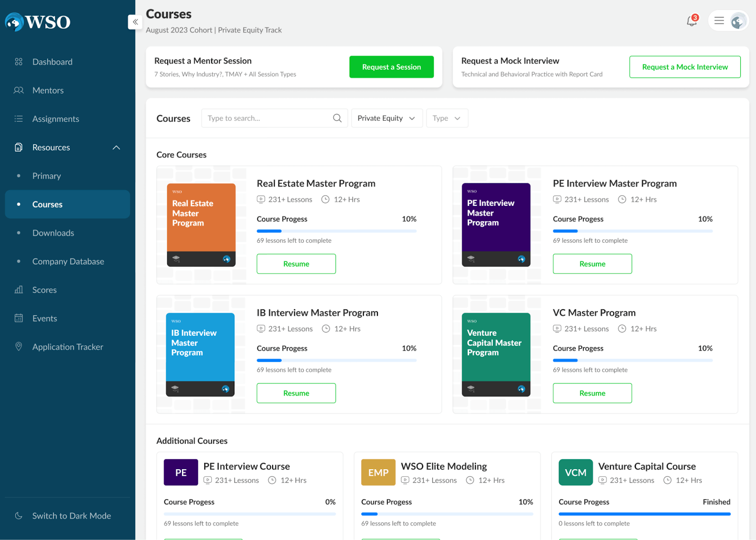Click the Venture Capital Course finished progress bar
The image size is (756, 540).
[644, 514]
